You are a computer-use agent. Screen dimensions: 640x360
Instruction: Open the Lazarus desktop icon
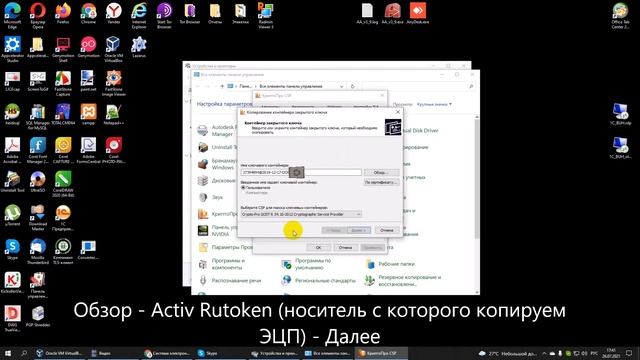139,47
